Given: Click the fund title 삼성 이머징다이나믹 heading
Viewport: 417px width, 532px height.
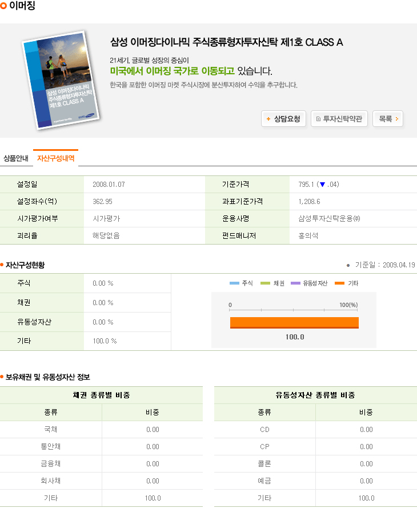Looking at the screenshot, I should [x=226, y=42].
